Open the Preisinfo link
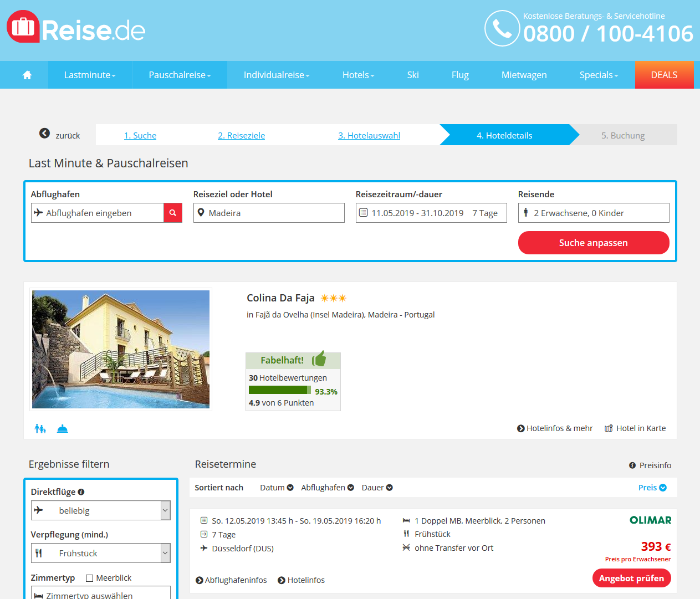 650,465
